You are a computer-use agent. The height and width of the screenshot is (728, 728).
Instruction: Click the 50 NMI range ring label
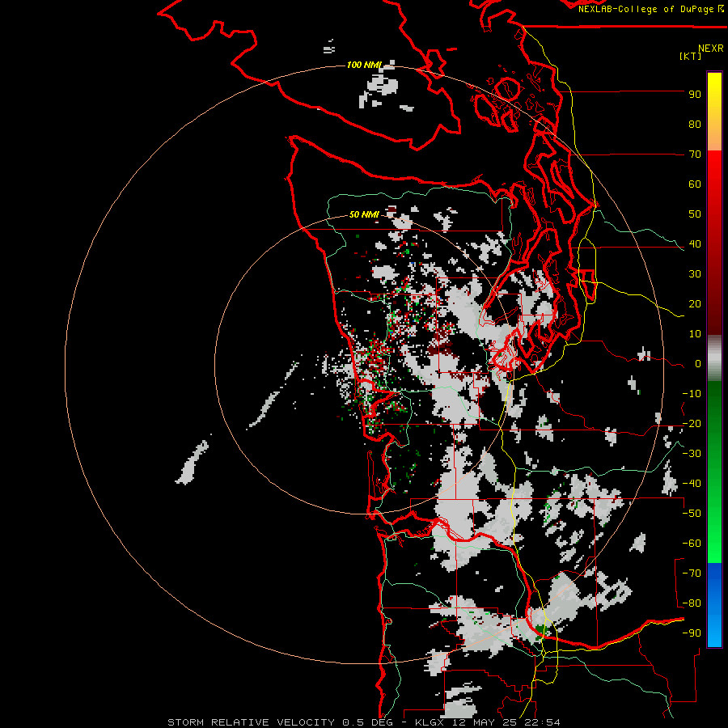[x=364, y=214]
